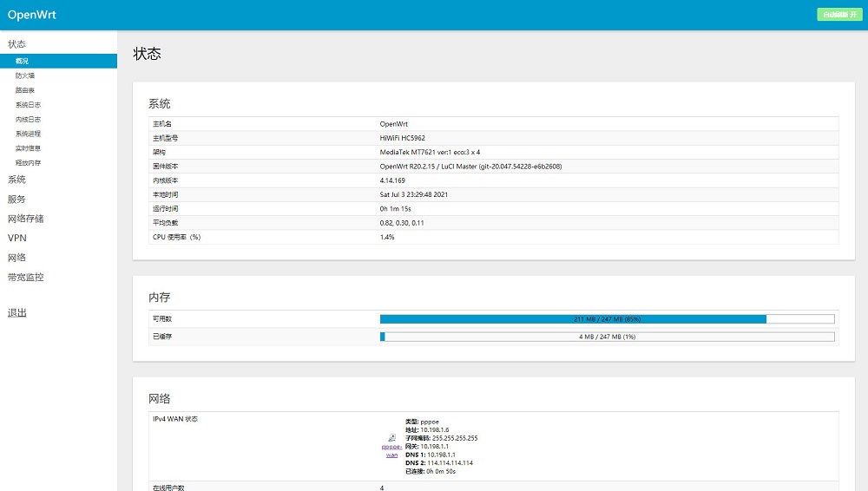The width and height of the screenshot is (868, 491).
Task: Open the 系统进程 processes page
Action: (x=28, y=134)
